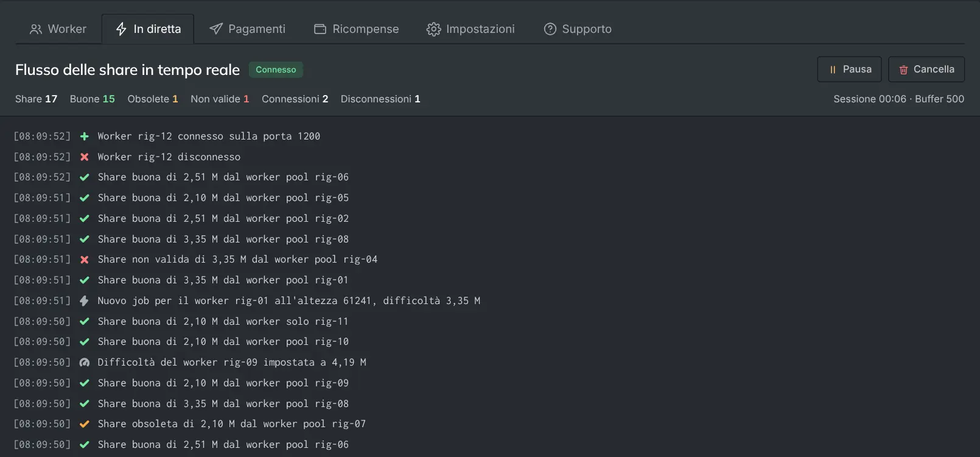Image resolution: width=980 pixels, height=457 pixels.
Task: Click the checkmark icon on the rig-11 solo share
Action: [x=85, y=322]
